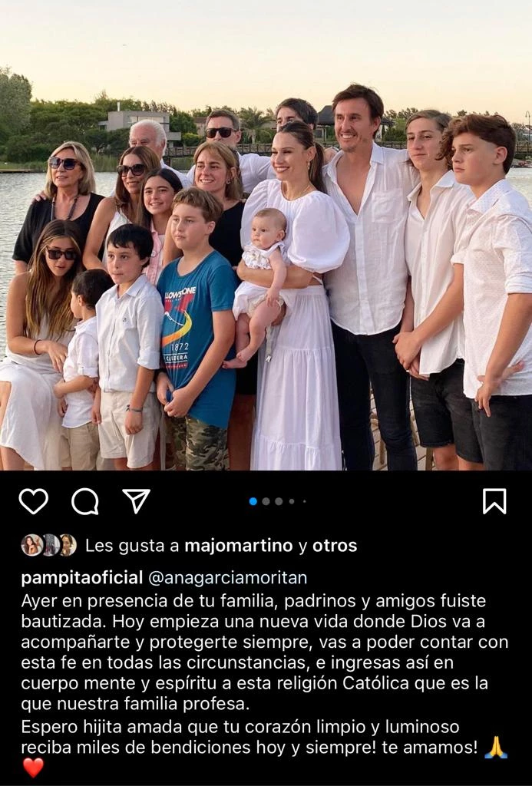View list of otros who liked
The width and height of the screenshot is (532, 786).
(x=335, y=546)
